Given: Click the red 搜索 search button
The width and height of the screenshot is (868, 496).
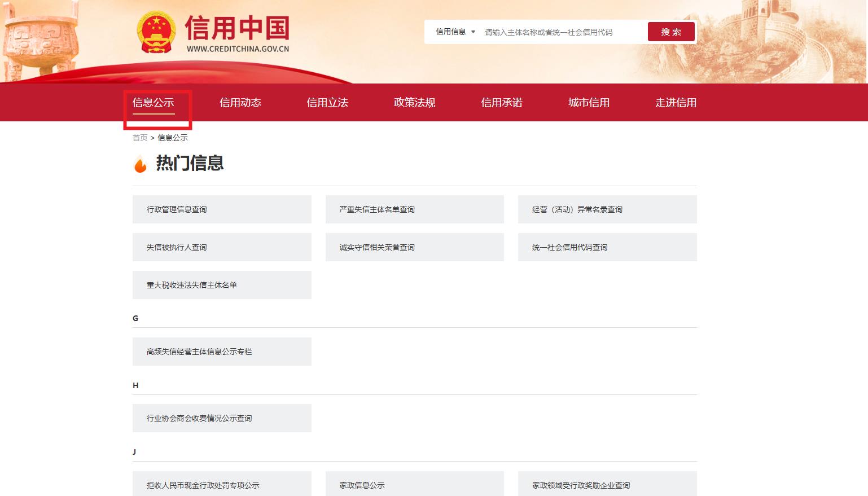Looking at the screenshot, I should [x=671, y=32].
